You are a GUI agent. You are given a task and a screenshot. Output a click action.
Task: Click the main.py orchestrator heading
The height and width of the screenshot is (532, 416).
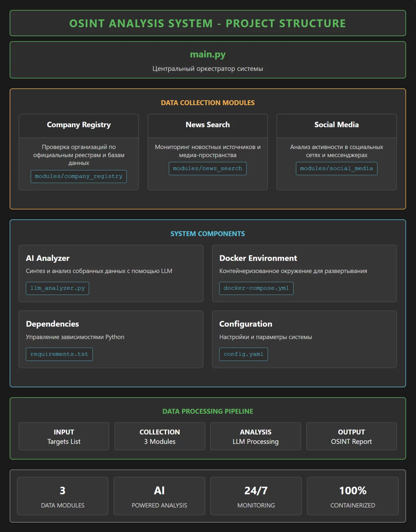click(x=208, y=54)
